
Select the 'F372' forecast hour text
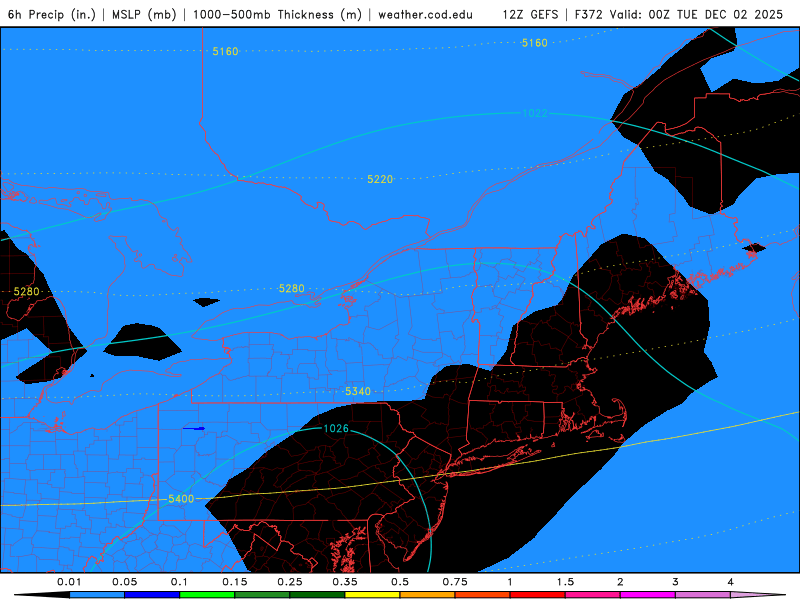589,14
